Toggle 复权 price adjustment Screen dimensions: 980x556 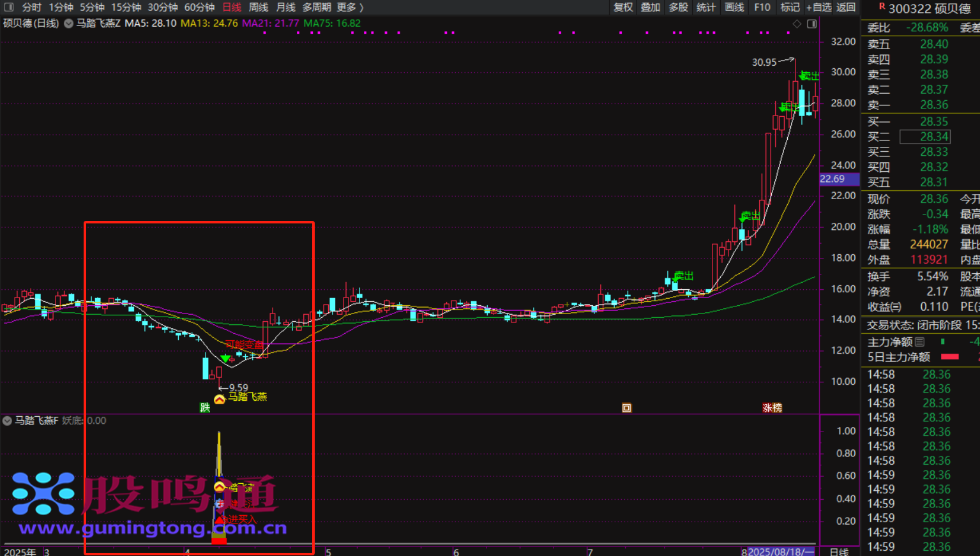point(623,7)
